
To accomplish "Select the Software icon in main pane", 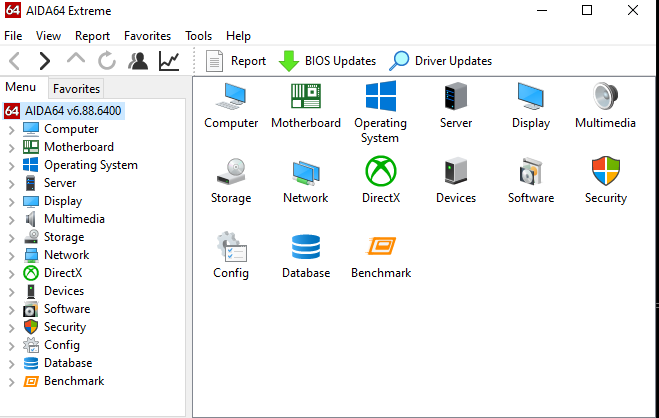I will (x=530, y=171).
